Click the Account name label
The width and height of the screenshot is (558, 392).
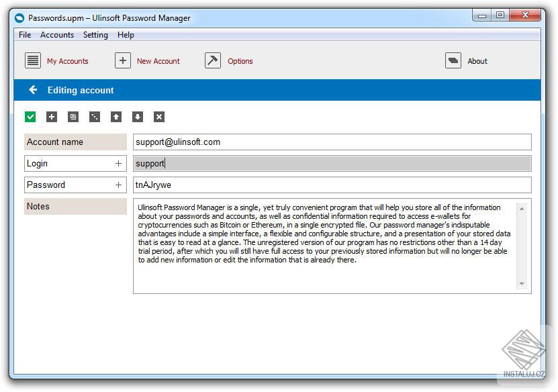[75, 142]
